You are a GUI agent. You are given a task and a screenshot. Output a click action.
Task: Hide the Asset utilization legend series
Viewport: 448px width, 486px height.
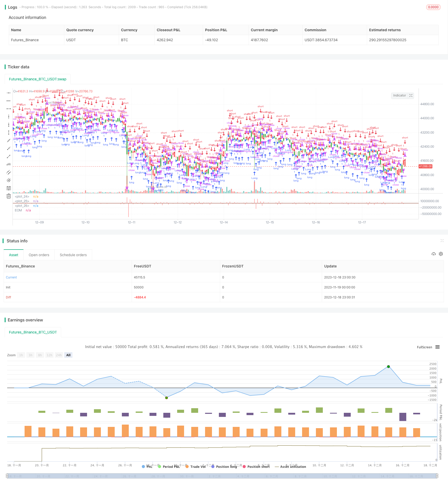[290, 467]
